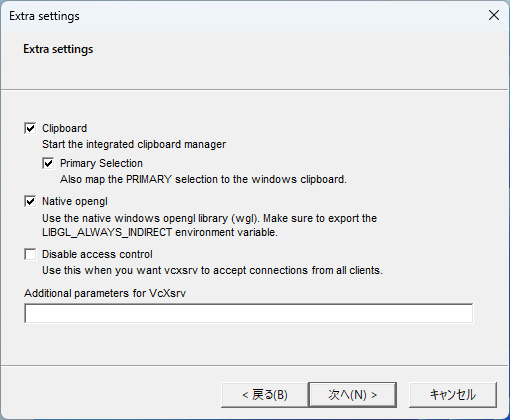Click the bold Extra settings page heading
This screenshot has height=420, width=510.
[58, 49]
